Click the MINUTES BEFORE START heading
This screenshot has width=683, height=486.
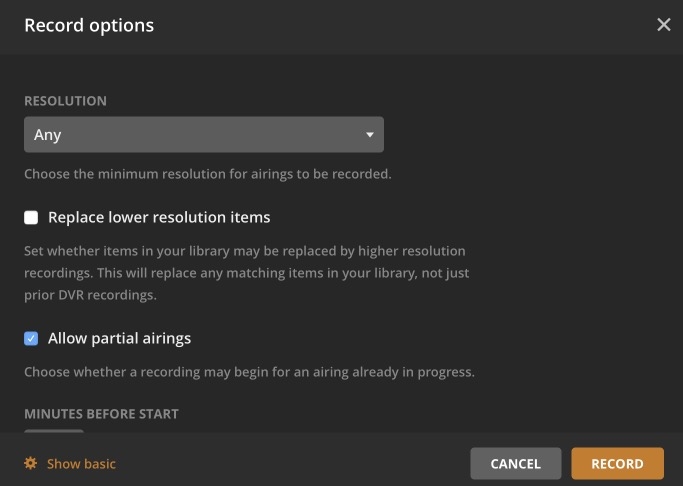pos(101,413)
